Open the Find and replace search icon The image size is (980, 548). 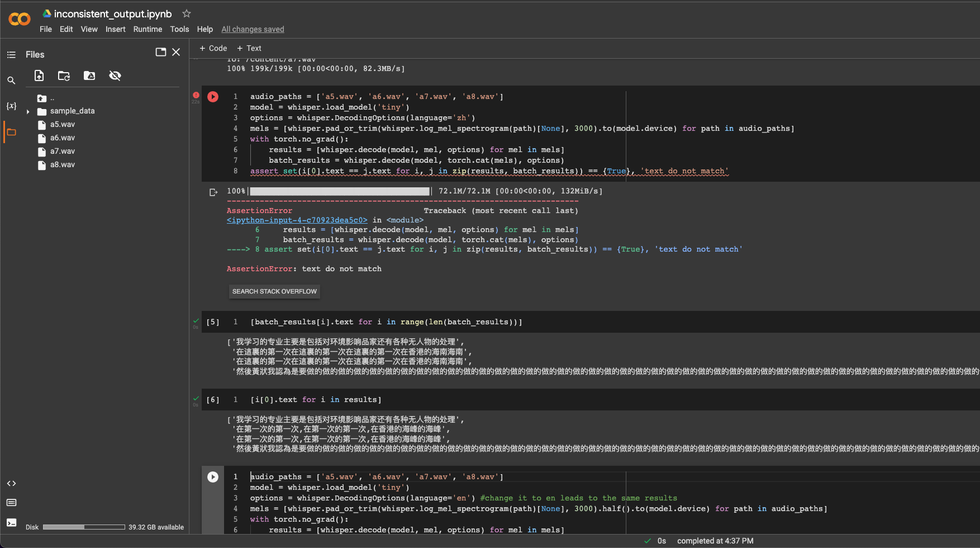click(x=11, y=81)
